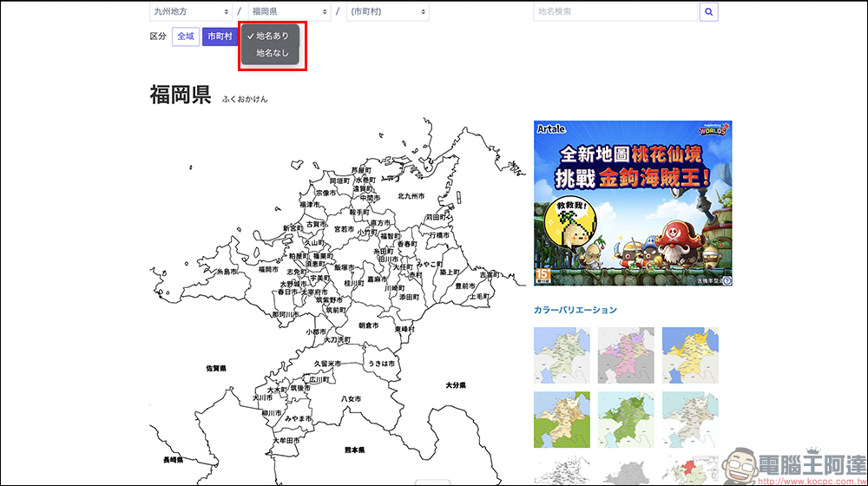Click 東峰村 label on the map
The width and height of the screenshot is (868, 486).
pos(404,329)
